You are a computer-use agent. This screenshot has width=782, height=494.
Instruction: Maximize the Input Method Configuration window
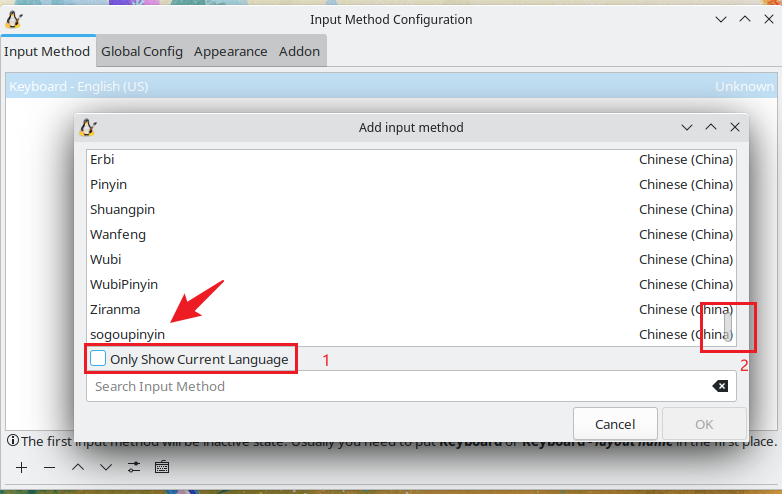(745, 19)
